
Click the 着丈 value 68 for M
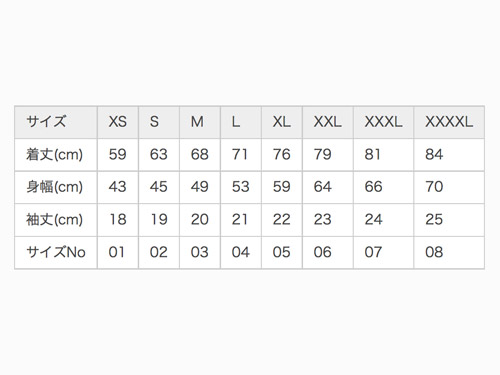click(200, 155)
